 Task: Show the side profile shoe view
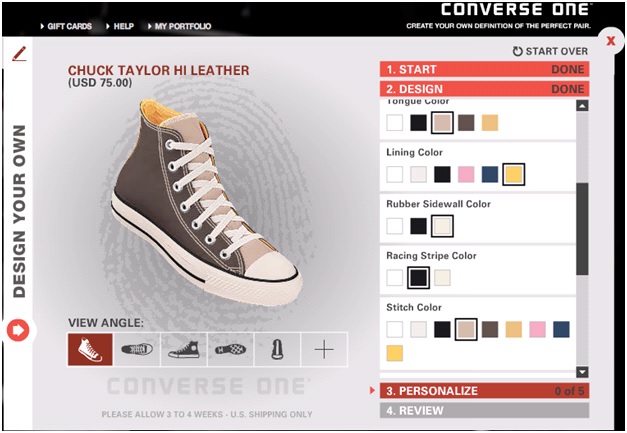(183, 350)
